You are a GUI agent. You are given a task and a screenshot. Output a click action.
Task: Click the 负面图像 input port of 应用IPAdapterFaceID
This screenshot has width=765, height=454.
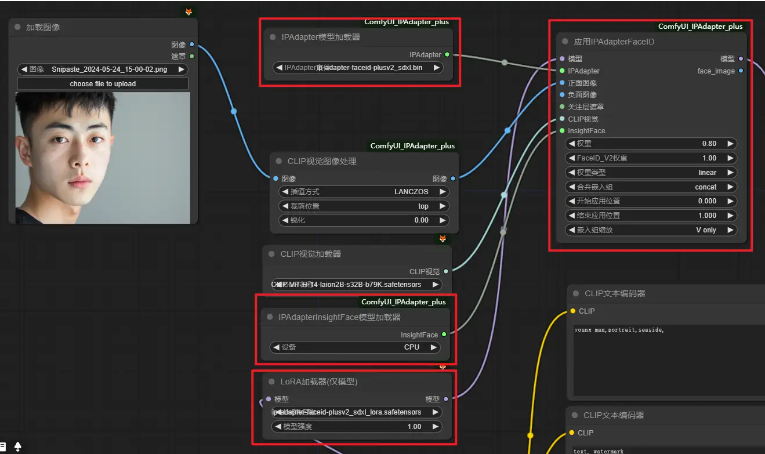[562, 95]
